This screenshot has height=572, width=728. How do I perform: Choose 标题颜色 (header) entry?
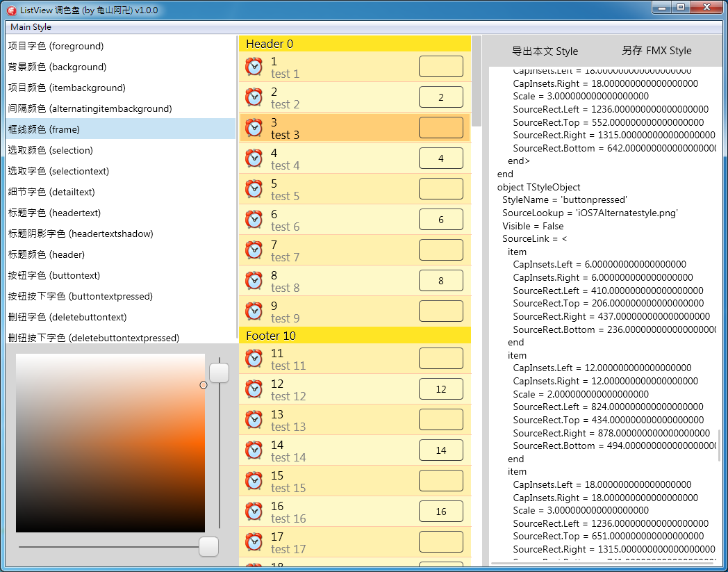[121, 254]
